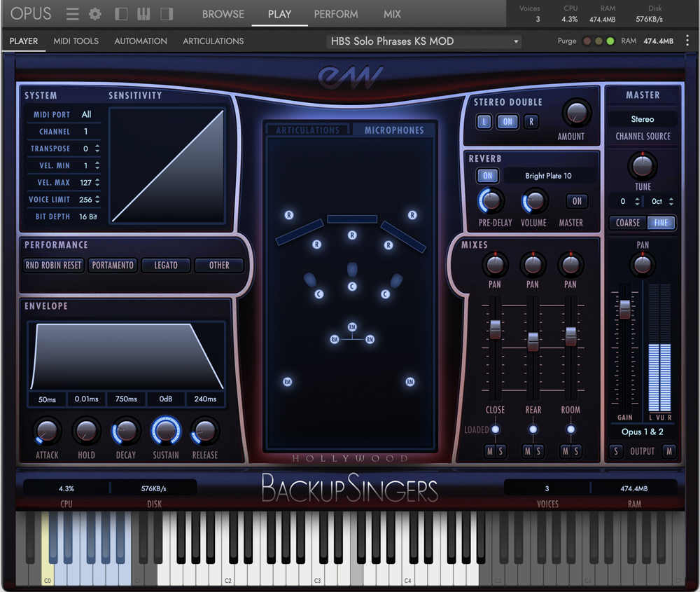This screenshot has width=700, height=592.
Task: Open the Bright Plate 10 reverb preset list
Action: [548, 176]
